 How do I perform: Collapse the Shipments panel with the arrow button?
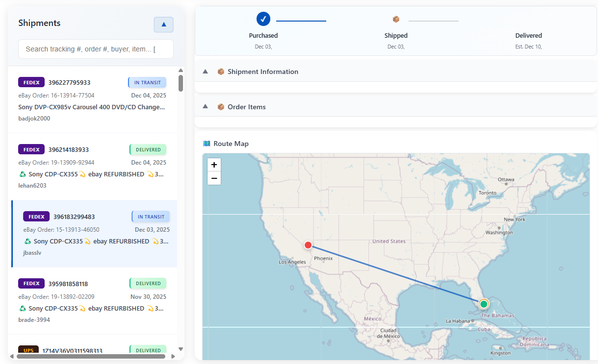tap(163, 24)
